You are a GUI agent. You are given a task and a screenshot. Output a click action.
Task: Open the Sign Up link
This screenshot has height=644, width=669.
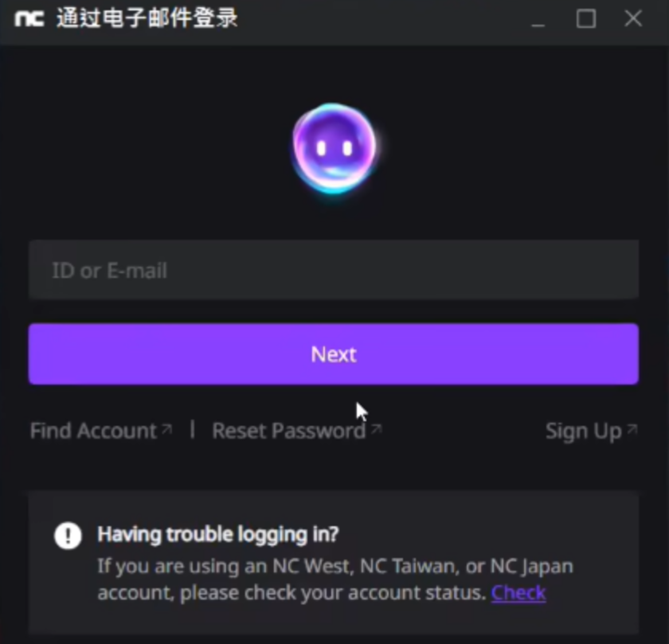point(583,431)
